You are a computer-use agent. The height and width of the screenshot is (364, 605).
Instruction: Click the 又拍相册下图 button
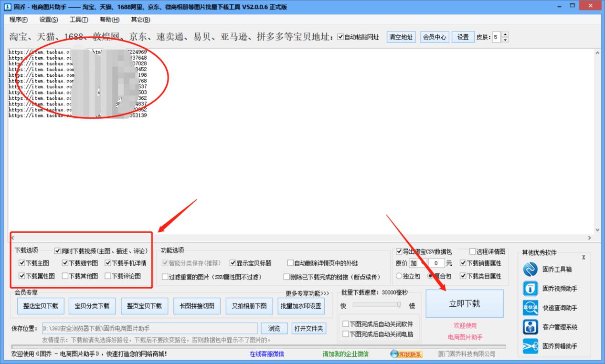249,306
